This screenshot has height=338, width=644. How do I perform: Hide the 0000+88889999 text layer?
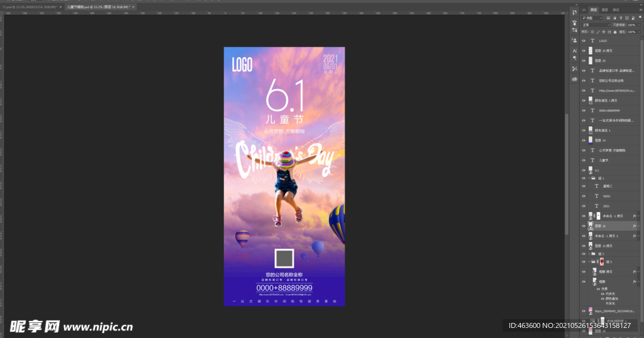(584, 111)
